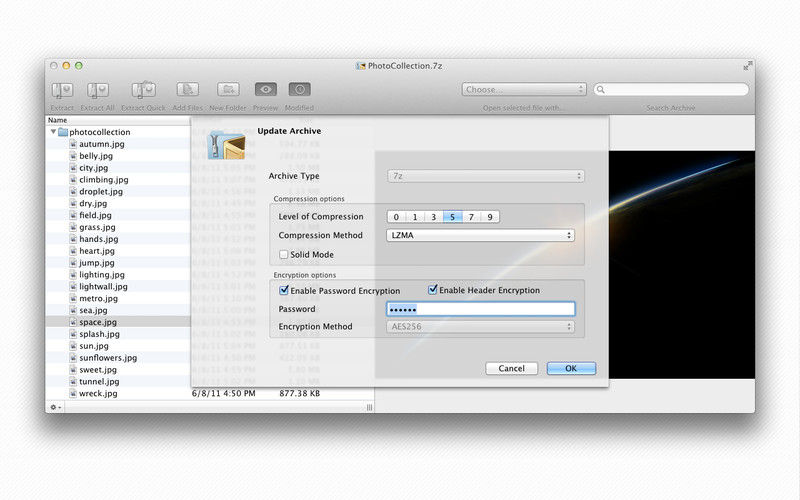800x500 pixels.
Task: Open the Encryption Method AES256 dropdown
Action: 481,327
